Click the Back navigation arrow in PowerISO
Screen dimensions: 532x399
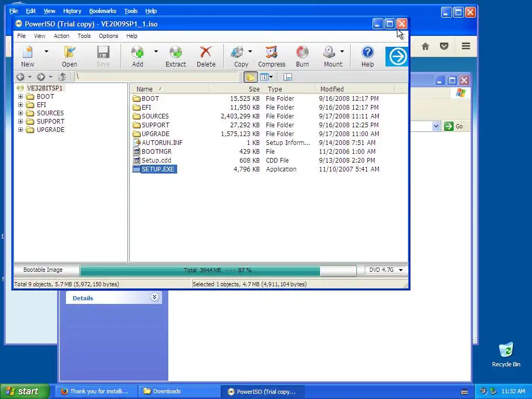point(20,77)
